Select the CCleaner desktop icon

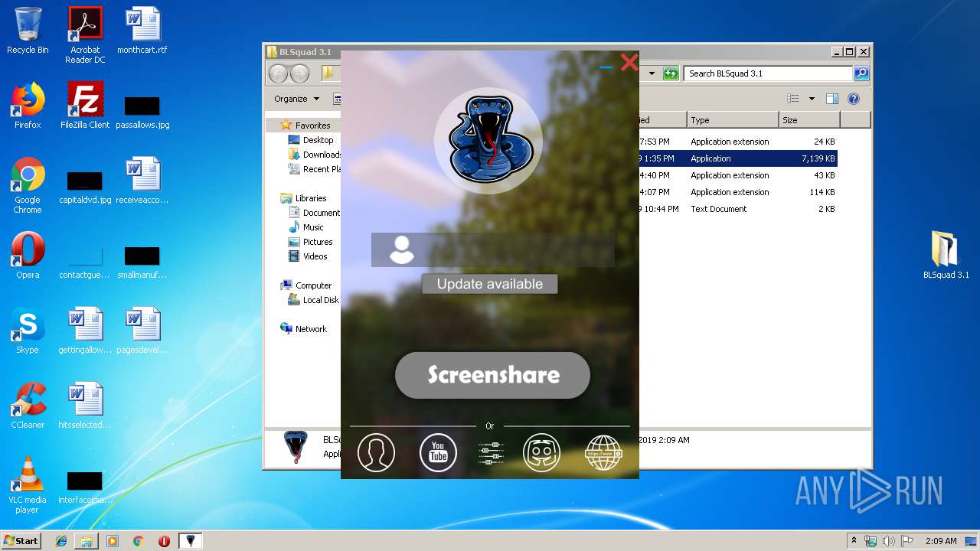[28, 406]
